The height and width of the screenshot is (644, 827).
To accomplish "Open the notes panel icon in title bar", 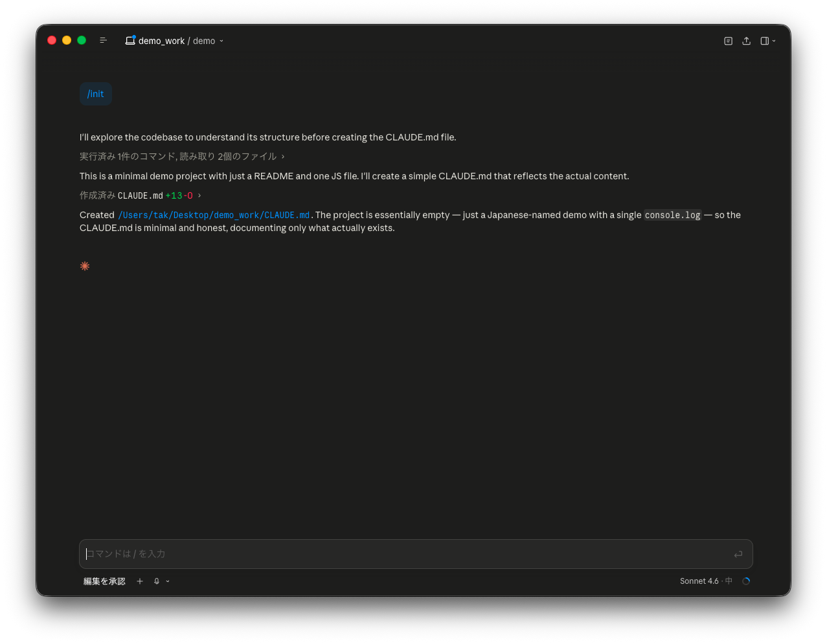I will click(x=728, y=41).
